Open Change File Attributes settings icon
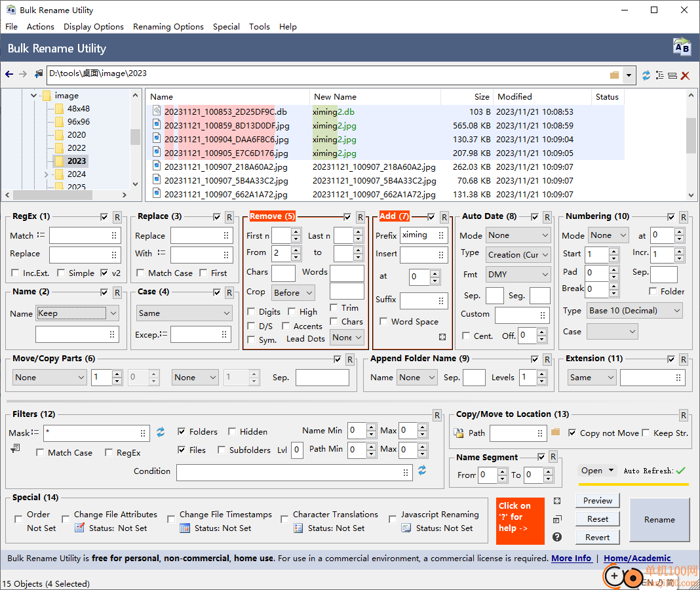The image size is (700, 590). click(79, 528)
